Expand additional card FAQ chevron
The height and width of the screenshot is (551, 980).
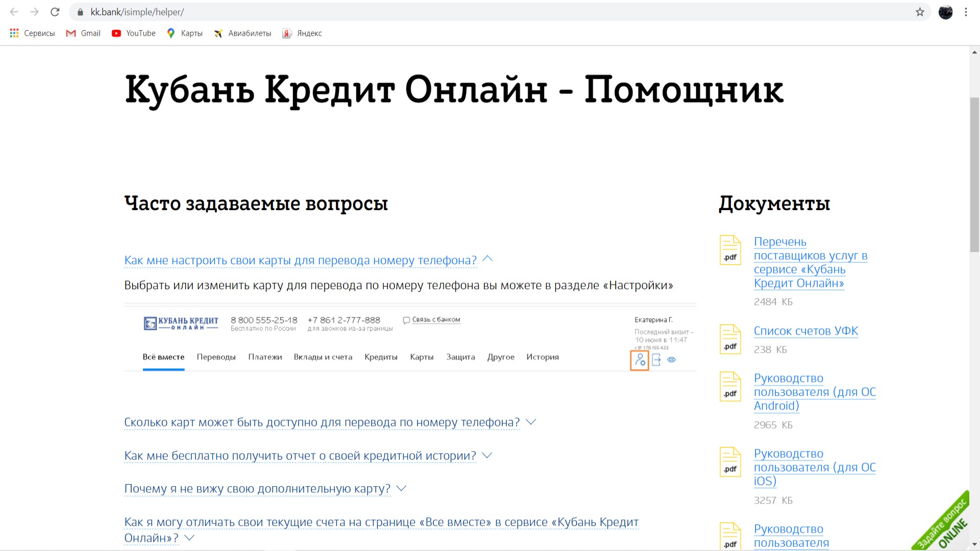(x=401, y=488)
